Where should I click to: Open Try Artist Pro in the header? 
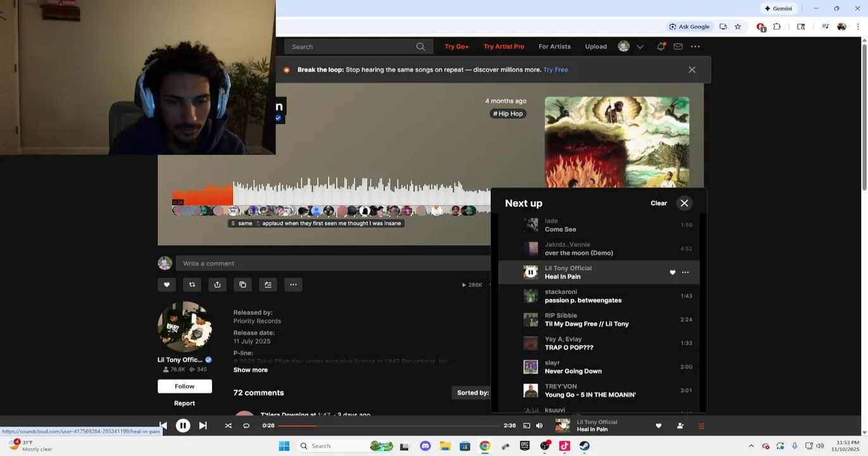pyautogui.click(x=503, y=47)
